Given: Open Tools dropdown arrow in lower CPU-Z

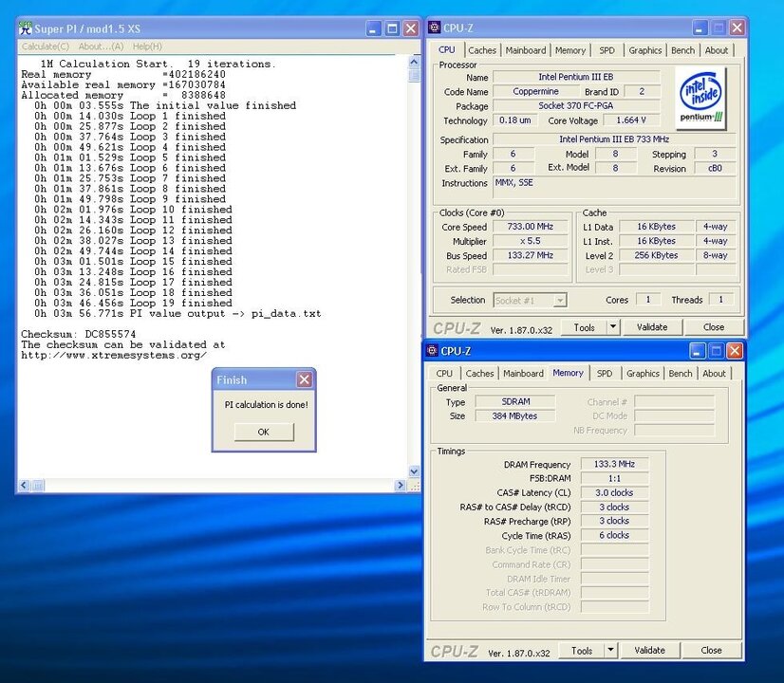Looking at the screenshot, I should click(x=610, y=650).
